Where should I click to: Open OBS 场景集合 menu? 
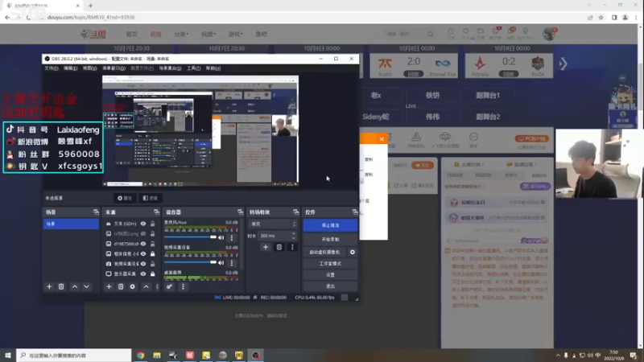170,68
